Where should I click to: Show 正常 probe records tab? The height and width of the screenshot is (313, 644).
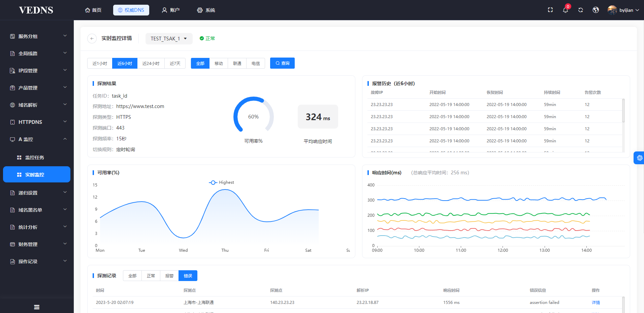151,276
